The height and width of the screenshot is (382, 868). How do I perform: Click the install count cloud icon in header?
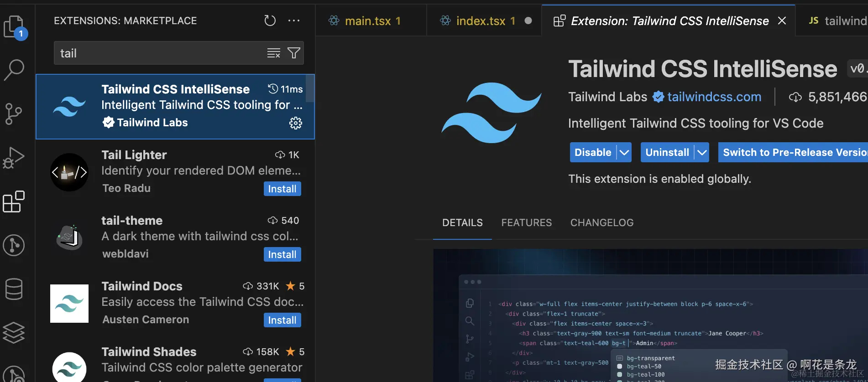click(795, 97)
